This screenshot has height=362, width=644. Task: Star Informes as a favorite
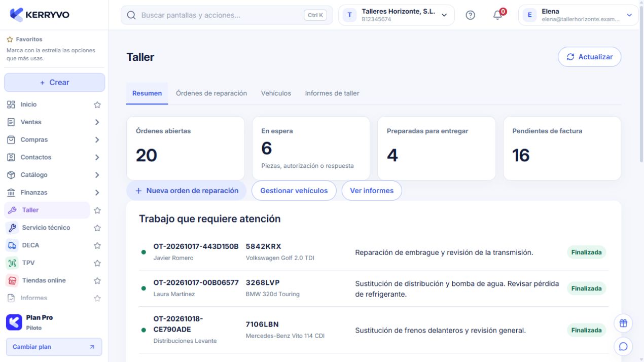(97, 299)
